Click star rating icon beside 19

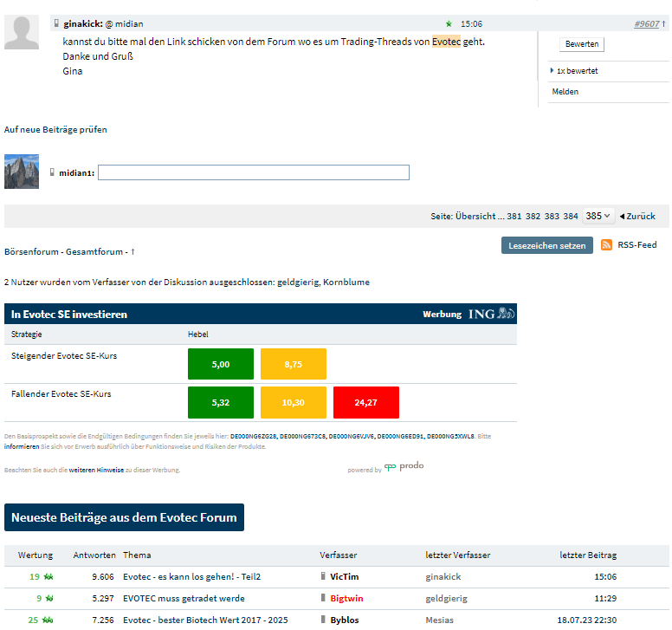click(x=48, y=577)
